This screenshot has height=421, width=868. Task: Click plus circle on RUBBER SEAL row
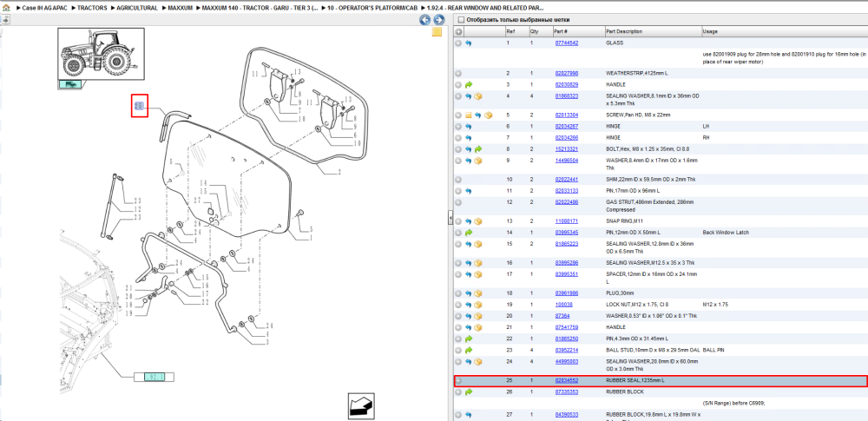(x=458, y=380)
